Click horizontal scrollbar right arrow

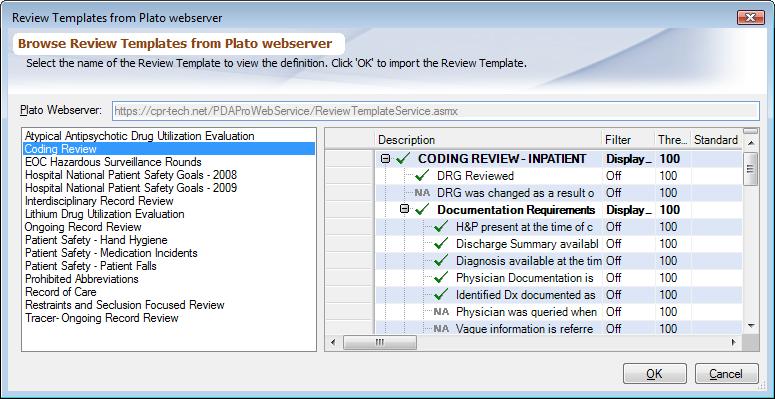point(734,342)
